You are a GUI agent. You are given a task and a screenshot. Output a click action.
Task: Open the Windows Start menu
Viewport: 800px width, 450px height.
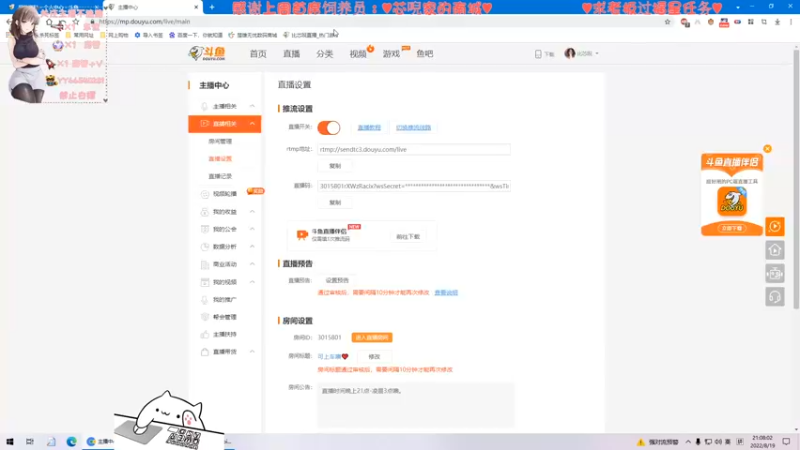tap(10, 441)
